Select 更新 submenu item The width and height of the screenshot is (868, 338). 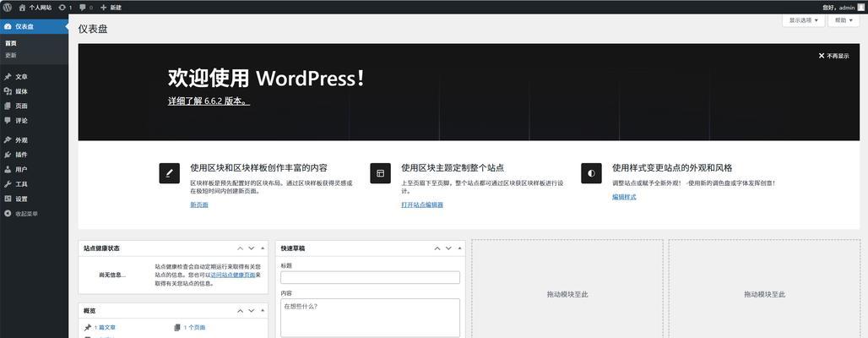(x=11, y=56)
